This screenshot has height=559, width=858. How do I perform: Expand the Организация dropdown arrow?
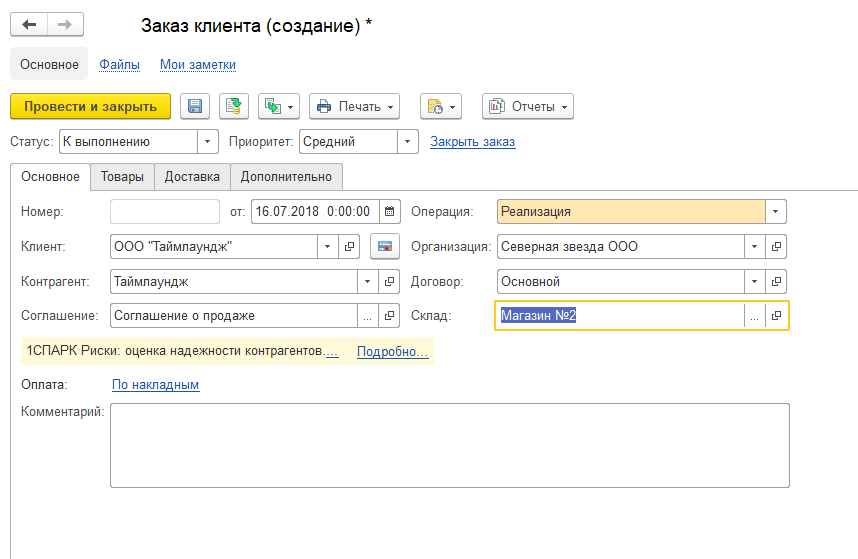tap(755, 247)
